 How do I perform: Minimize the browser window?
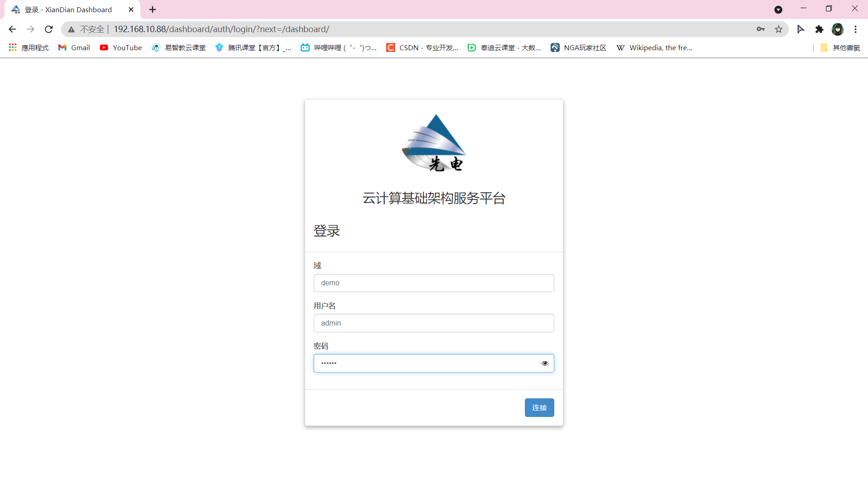(803, 9)
